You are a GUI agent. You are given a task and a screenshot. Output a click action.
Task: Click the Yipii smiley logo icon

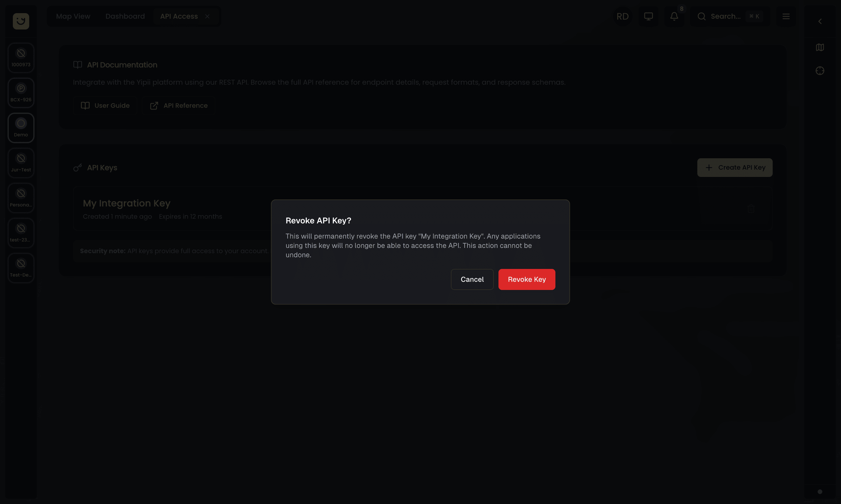point(21,21)
